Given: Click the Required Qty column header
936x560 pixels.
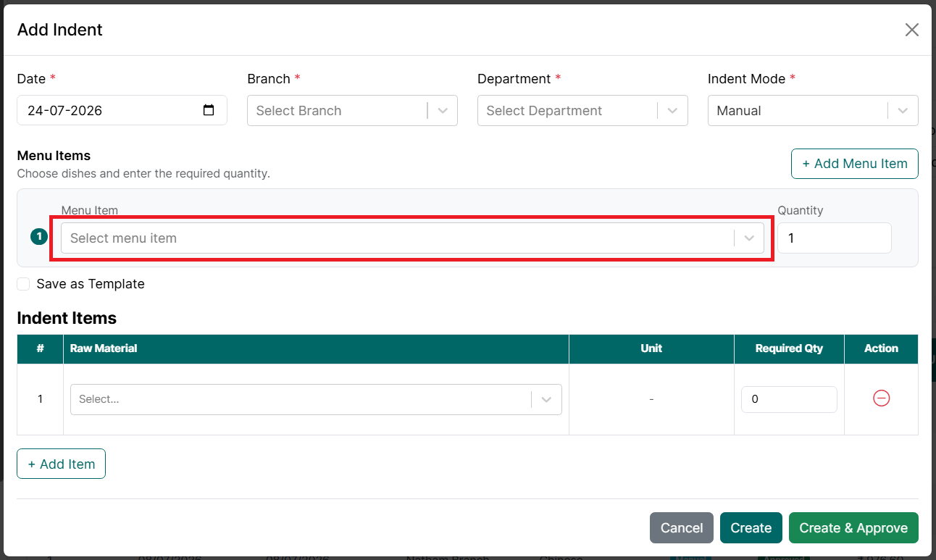Looking at the screenshot, I should pos(789,348).
